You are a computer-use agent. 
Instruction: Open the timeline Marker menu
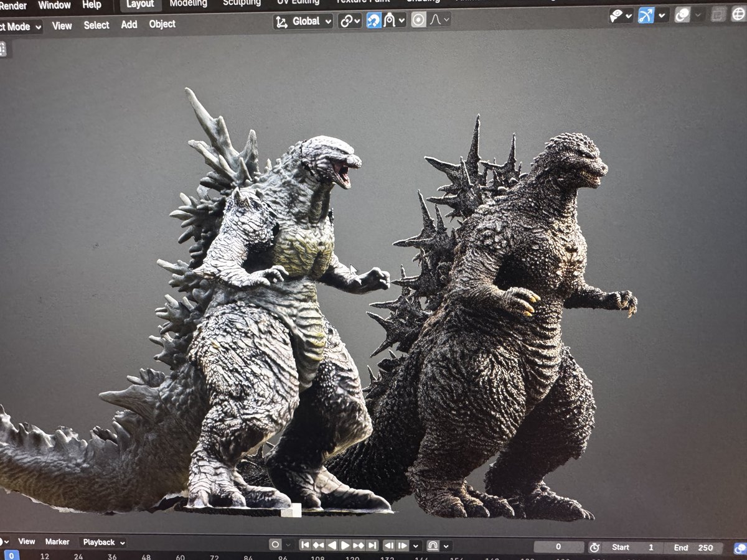(57, 541)
